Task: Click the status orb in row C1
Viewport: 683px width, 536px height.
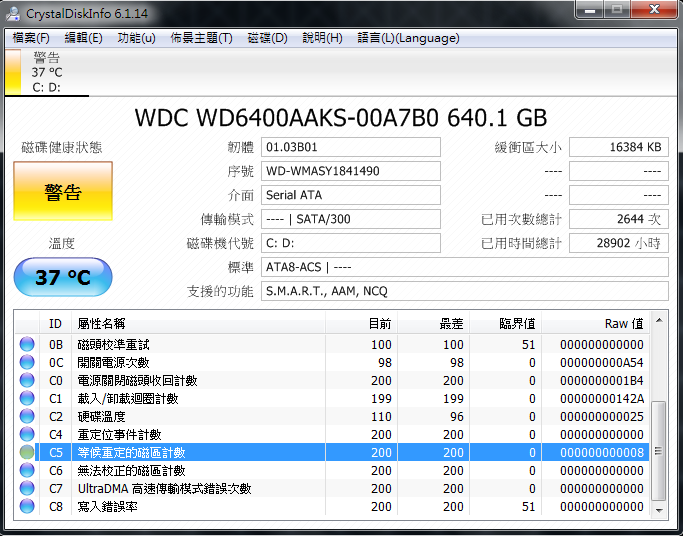Action: tap(27, 398)
